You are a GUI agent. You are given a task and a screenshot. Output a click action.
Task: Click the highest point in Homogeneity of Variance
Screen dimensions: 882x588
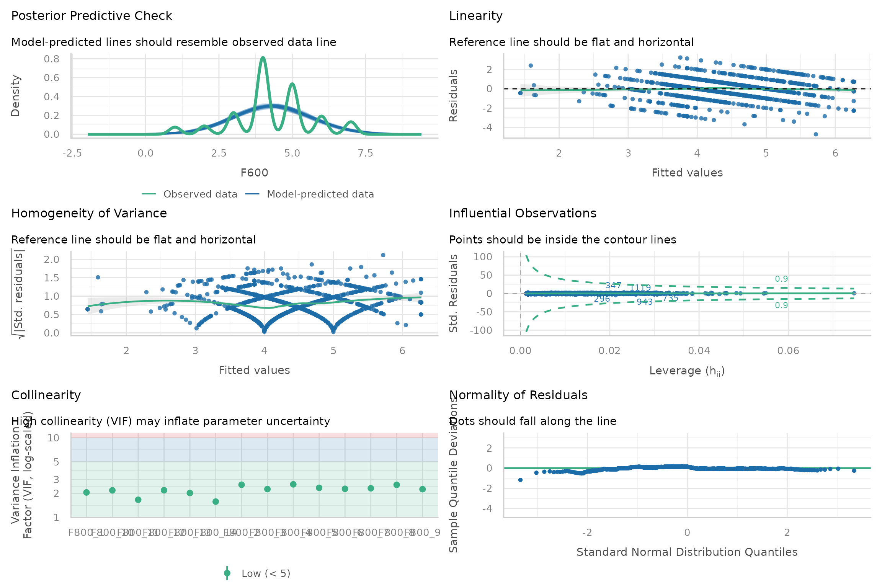[x=383, y=255]
